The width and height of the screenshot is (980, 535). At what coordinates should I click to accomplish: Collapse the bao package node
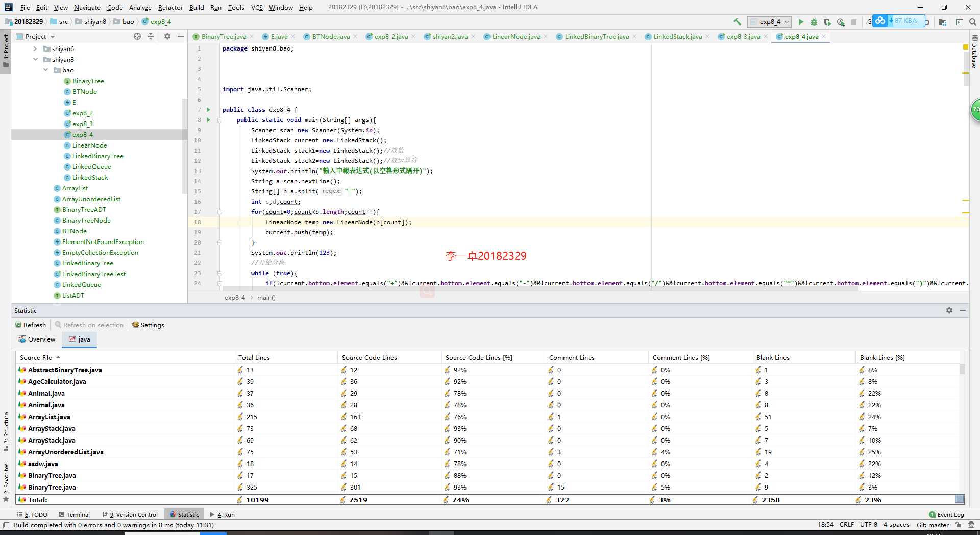(x=45, y=70)
